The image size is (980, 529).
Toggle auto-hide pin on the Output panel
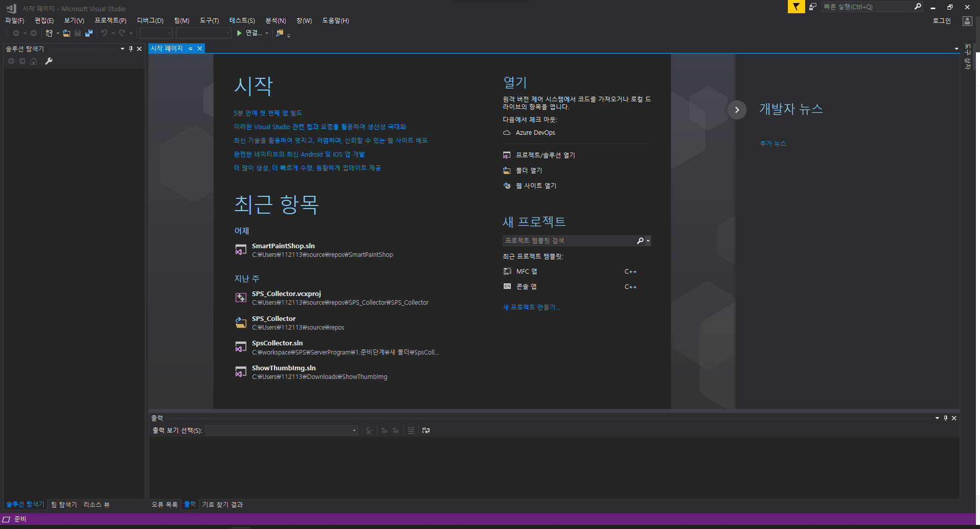[x=945, y=418]
